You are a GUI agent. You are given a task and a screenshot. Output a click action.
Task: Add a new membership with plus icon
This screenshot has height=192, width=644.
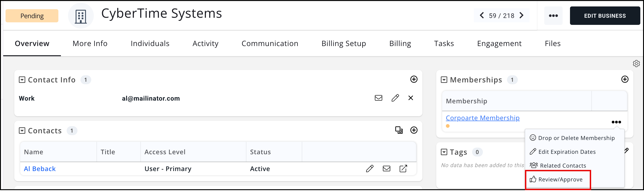(x=624, y=80)
